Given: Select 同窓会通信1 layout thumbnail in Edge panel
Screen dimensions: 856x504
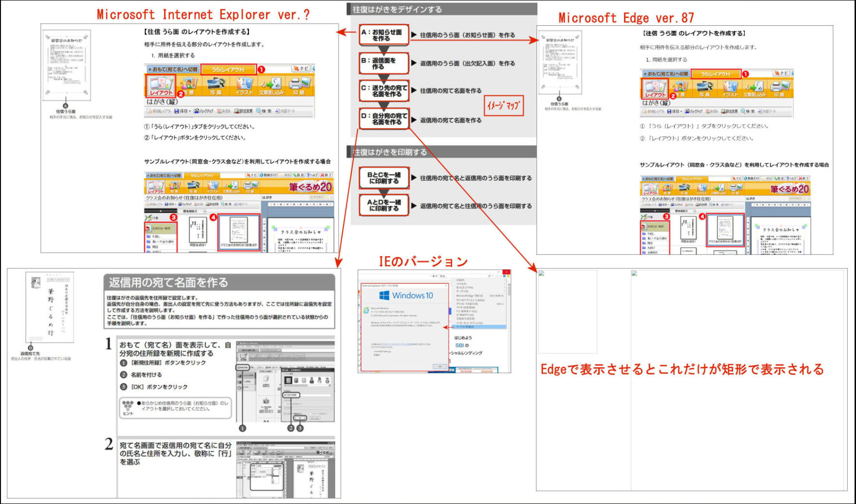Looking at the screenshot, I should coord(688,230).
